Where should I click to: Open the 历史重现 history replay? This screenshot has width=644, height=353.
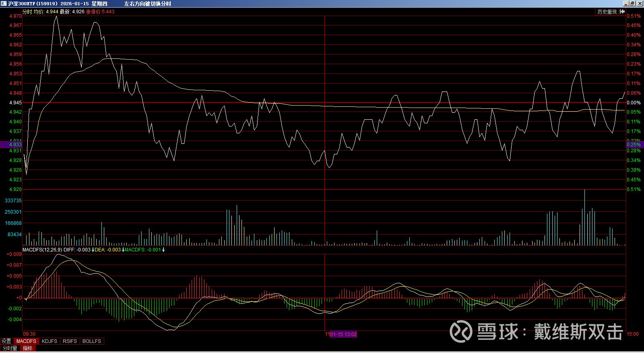(x=607, y=12)
